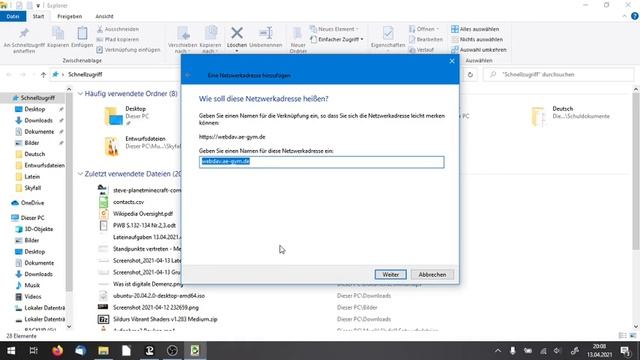
Task: Switch to the Start ribbon tab
Action: 38,16
